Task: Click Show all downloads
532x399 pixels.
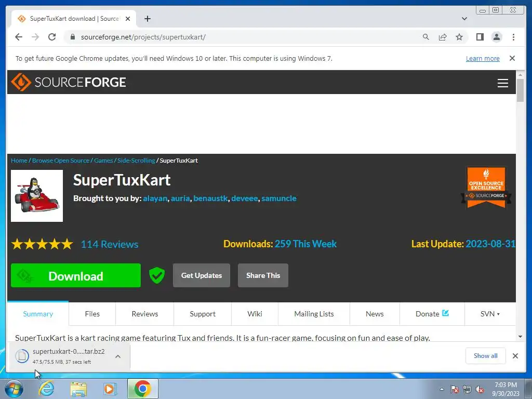Action: [x=486, y=355]
